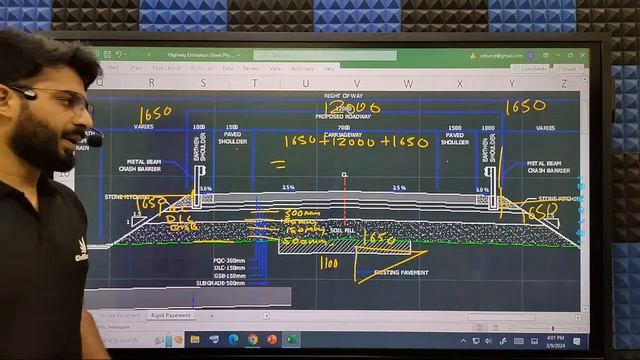Click the Excel icon in the taskbar
Viewport: 640px width, 360px height.
coord(291,339)
